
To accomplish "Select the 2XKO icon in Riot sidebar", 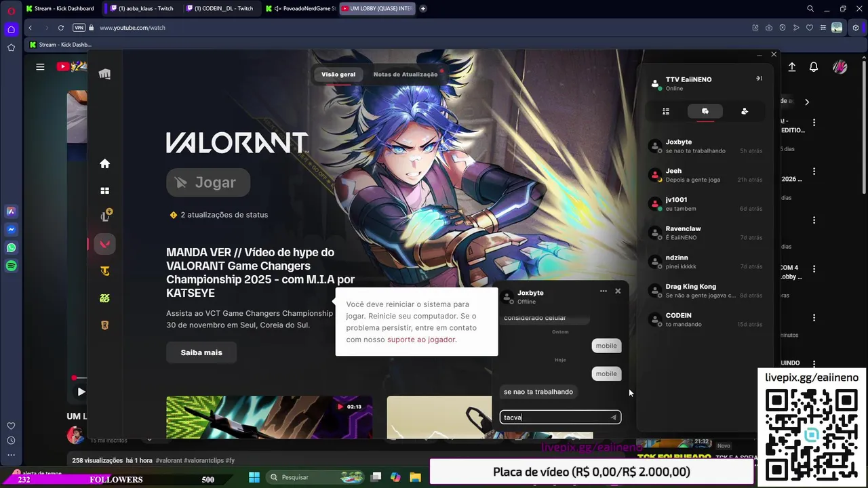I will [x=104, y=298].
